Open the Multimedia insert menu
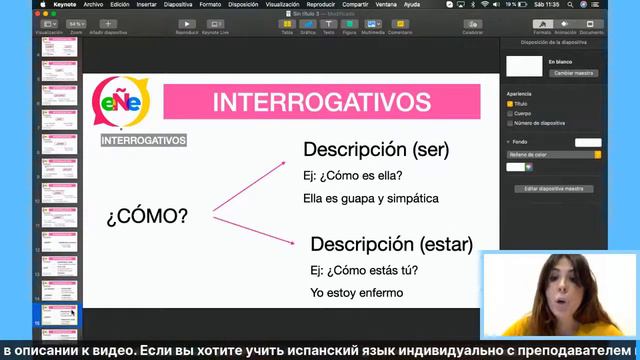 tap(373, 24)
